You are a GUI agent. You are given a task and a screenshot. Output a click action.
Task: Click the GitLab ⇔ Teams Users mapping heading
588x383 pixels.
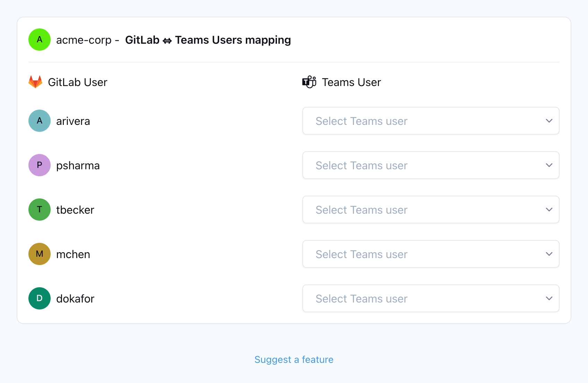pyautogui.click(x=208, y=40)
